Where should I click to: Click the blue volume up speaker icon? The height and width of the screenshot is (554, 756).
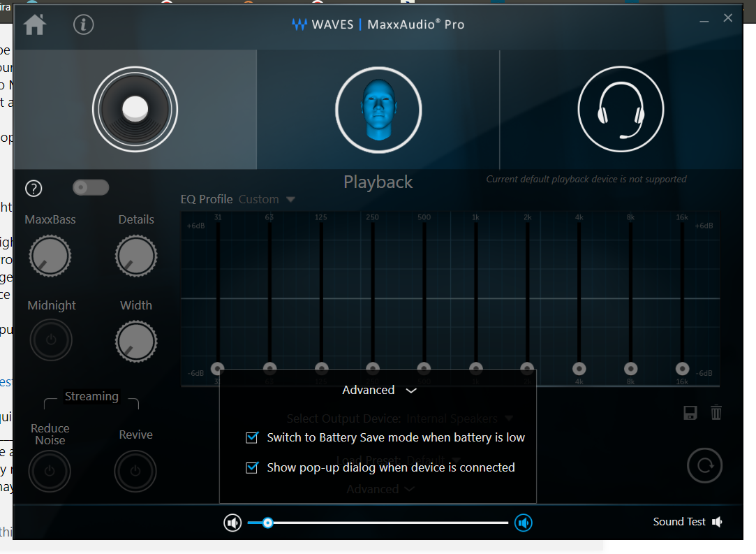tap(523, 523)
